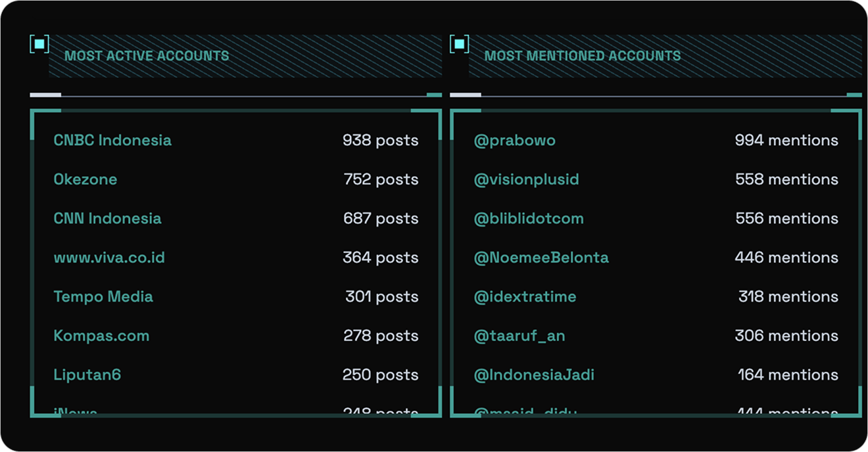The width and height of the screenshot is (868, 452).
Task: Open the @prabowo mentioned account
Action: click(515, 140)
